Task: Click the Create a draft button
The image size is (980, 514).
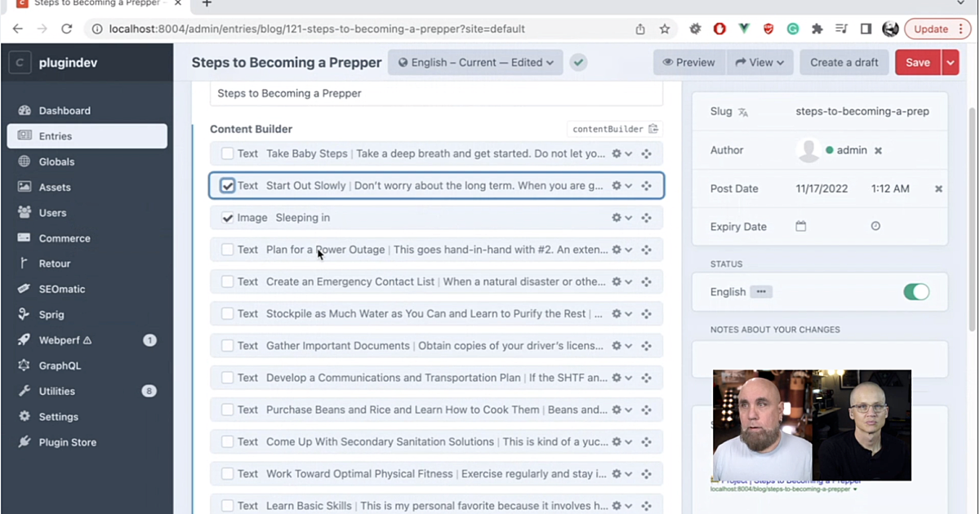Action: tap(844, 62)
